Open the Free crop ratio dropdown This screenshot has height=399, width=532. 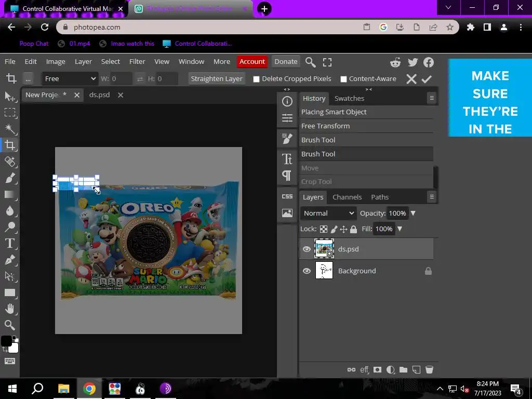pos(70,79)
